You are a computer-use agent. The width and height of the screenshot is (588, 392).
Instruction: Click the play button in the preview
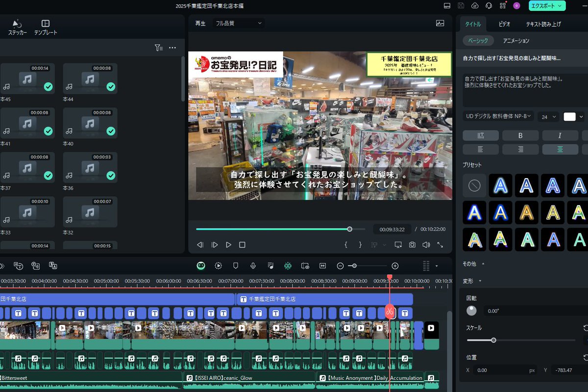pos(228,245)
